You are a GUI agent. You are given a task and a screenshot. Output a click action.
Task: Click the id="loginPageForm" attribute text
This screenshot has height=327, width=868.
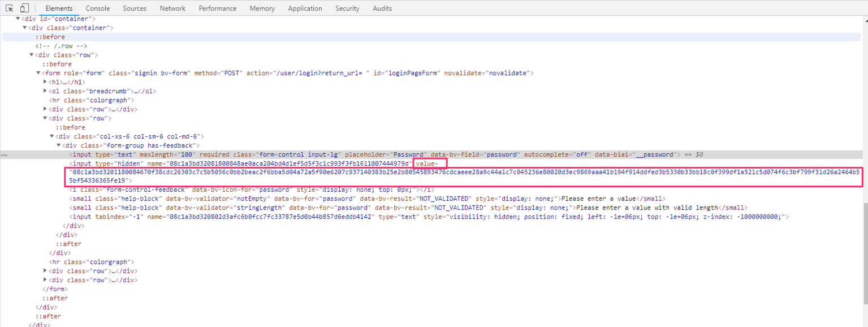click(x=405, y=73)
